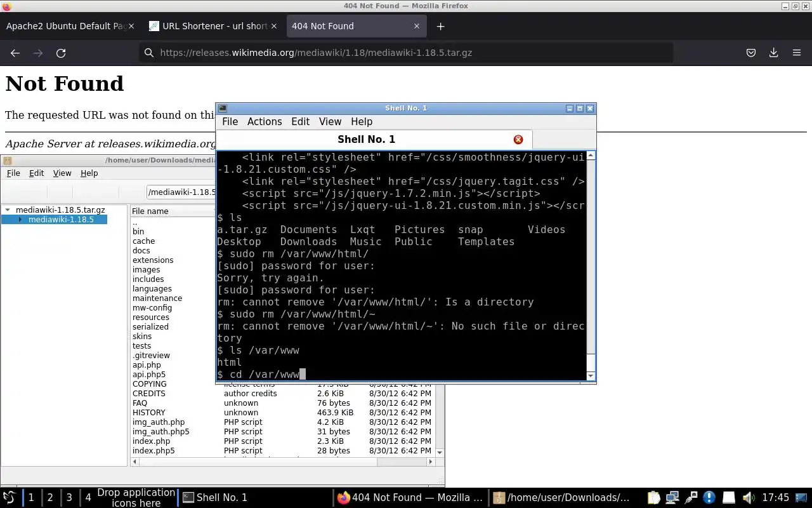Maximize the Shell No. 1 window

[580, 109]
